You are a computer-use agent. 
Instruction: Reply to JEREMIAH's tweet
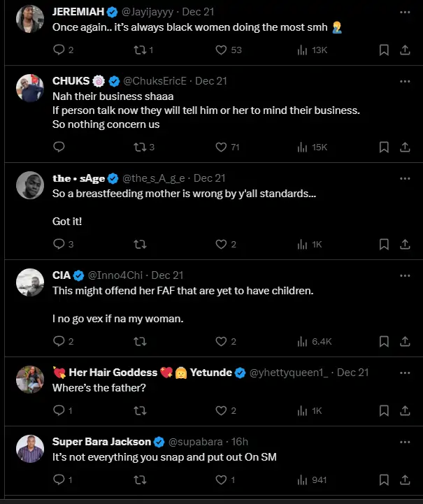coord(59,50)
